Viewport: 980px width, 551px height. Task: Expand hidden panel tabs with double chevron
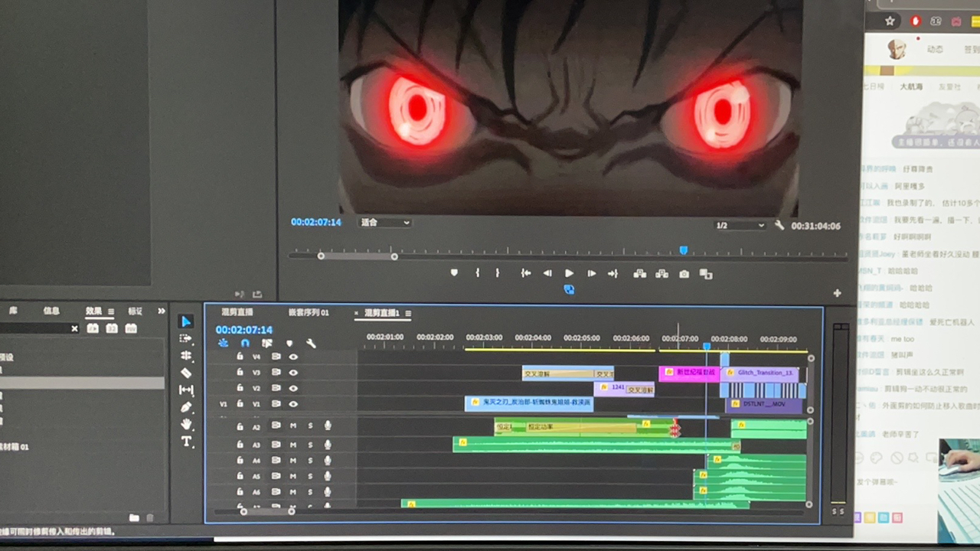162,311
